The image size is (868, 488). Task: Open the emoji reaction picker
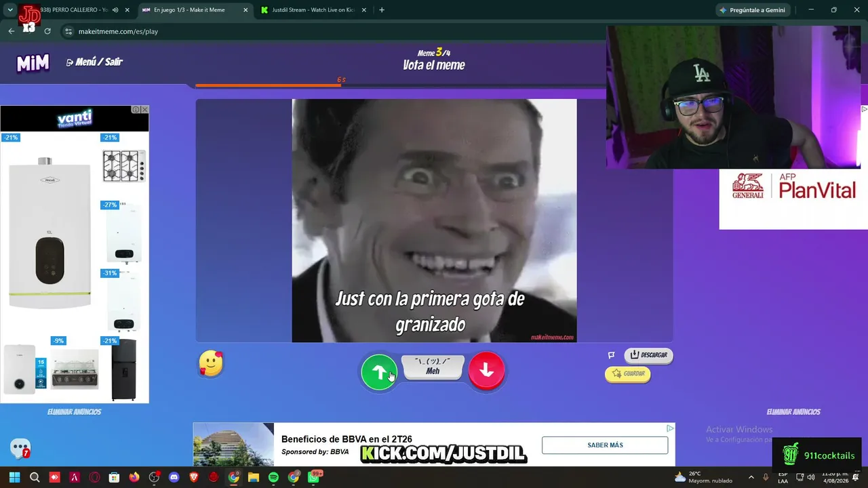click(211, 364)
